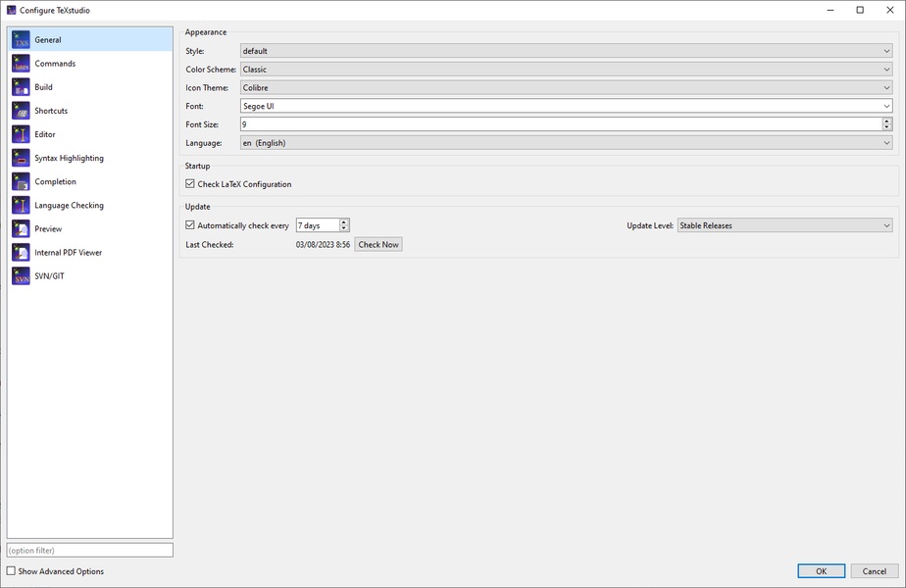Switch to the Build settings label

pyautogui.click(x=43, y=87)
